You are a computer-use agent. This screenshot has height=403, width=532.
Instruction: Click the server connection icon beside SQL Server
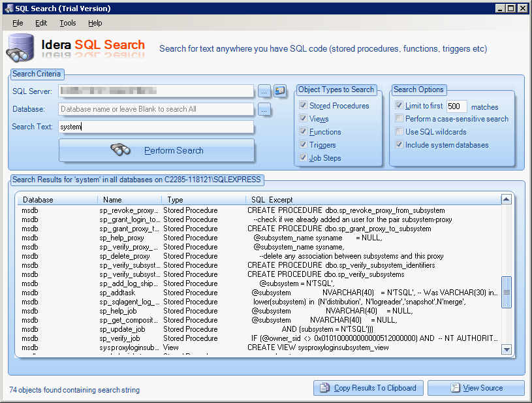point(280,91)
